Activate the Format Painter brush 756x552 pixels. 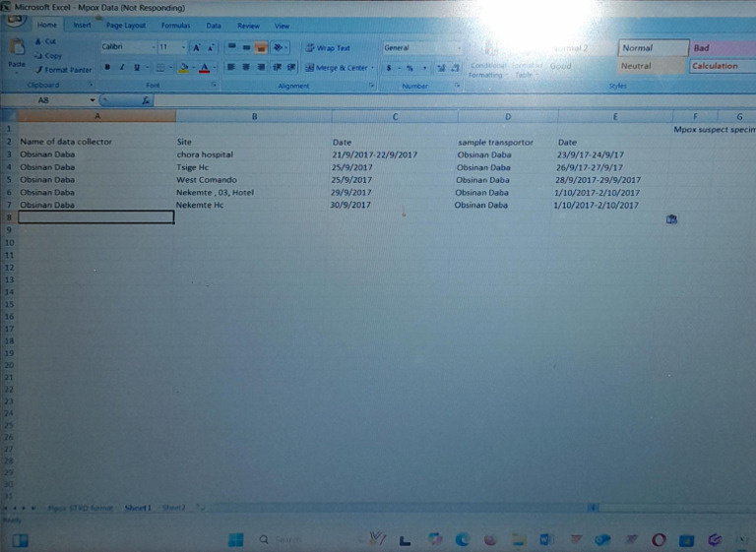point(63,70)
